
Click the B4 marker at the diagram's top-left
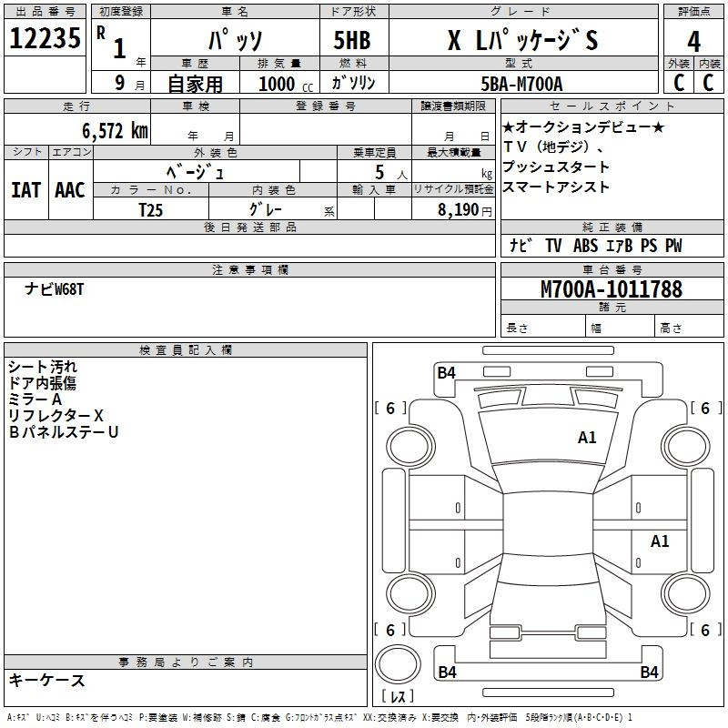click(446, 372)
